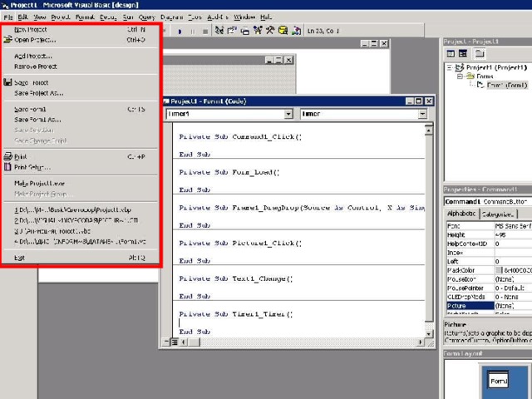Open the Format menu

click(85, 17)
